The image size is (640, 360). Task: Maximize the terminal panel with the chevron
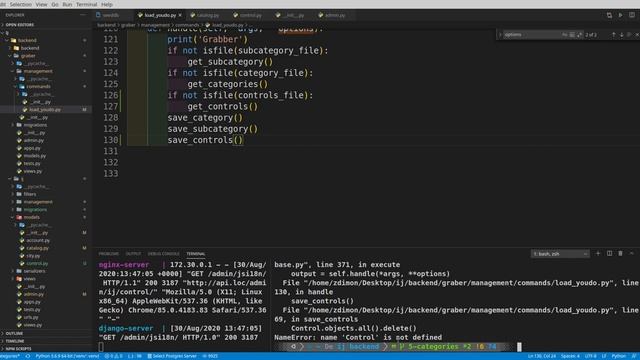pyautogui.click(x=631, y=253)
